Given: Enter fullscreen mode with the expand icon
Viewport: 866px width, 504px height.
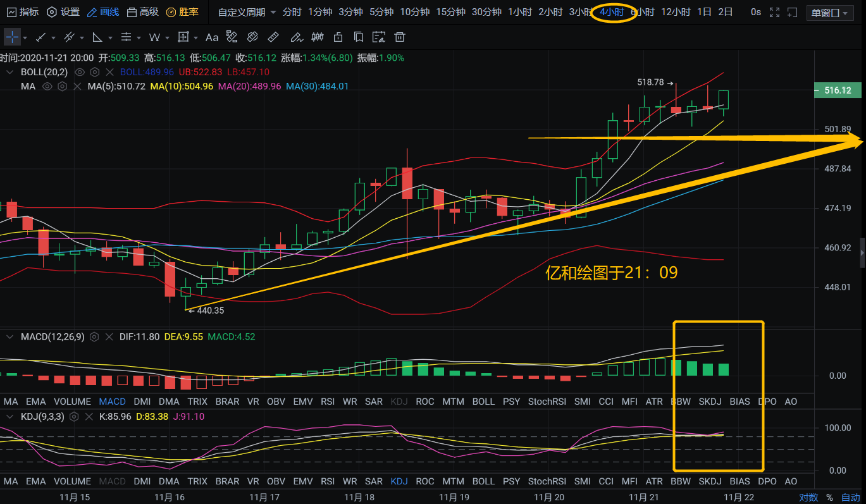Looking at the screenshot, I should click(x=774, y=12).
